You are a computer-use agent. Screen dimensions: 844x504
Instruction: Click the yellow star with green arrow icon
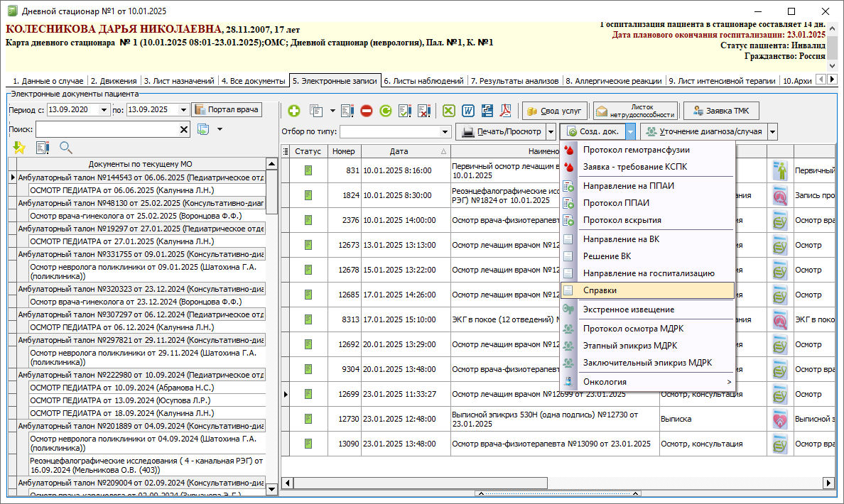click(x=19, y=148)
